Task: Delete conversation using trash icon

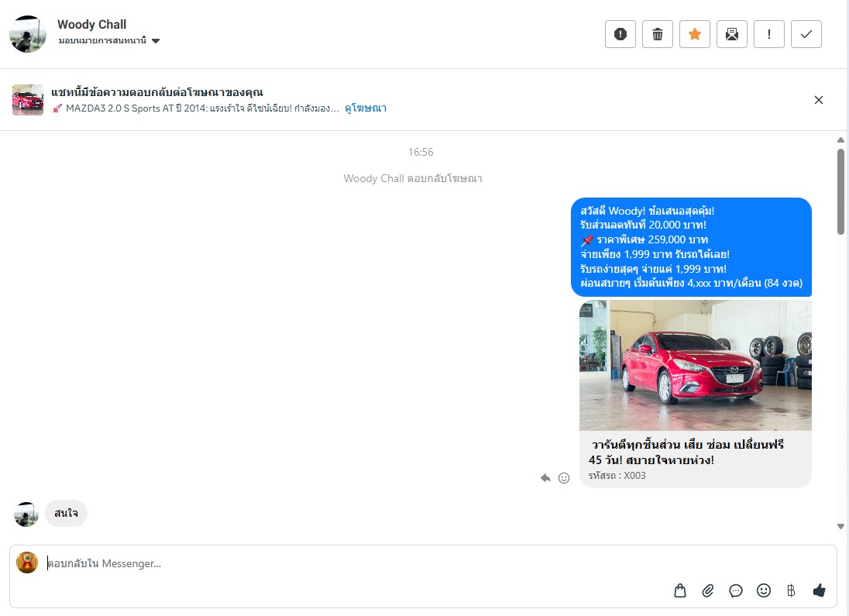Action: click(x=658, y=34)
